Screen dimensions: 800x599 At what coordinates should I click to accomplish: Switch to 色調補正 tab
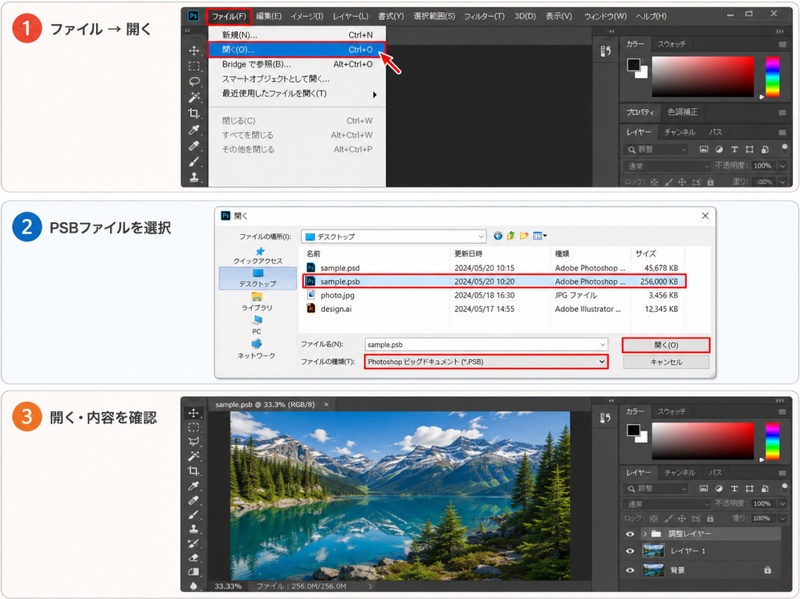(x=682, y=112)
